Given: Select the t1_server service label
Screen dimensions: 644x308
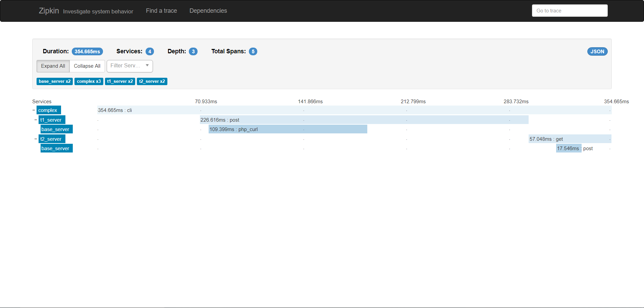Looking at the screenshot, I should 52,120.
